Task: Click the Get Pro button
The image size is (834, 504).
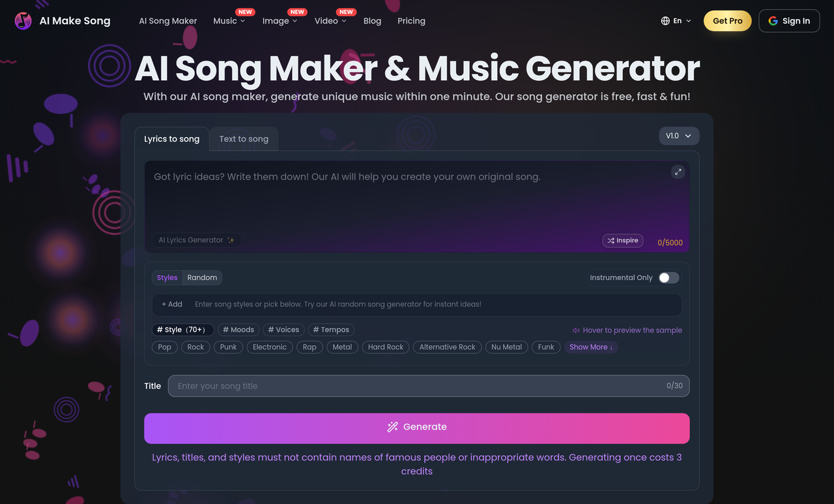Action: pos(728,21)
